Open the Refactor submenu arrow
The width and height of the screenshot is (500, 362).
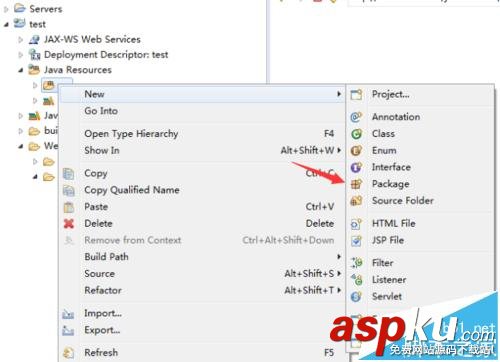pyautogui.click(x=339, y=290)
